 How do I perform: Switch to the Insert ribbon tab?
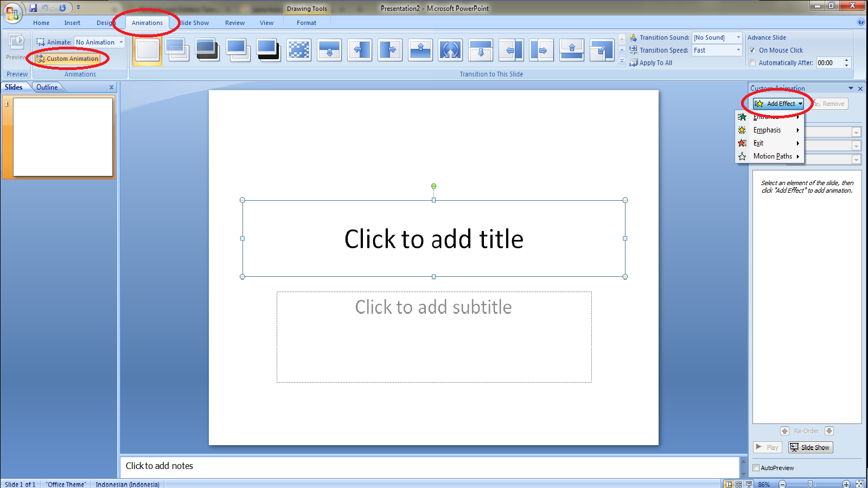[72, 23]
